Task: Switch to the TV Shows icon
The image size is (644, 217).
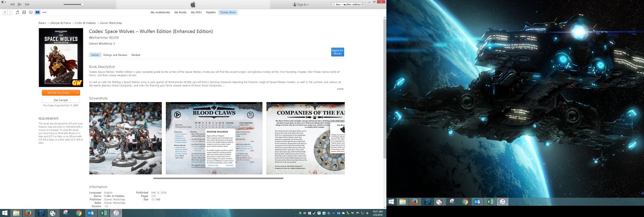Action: click(31, 12)
